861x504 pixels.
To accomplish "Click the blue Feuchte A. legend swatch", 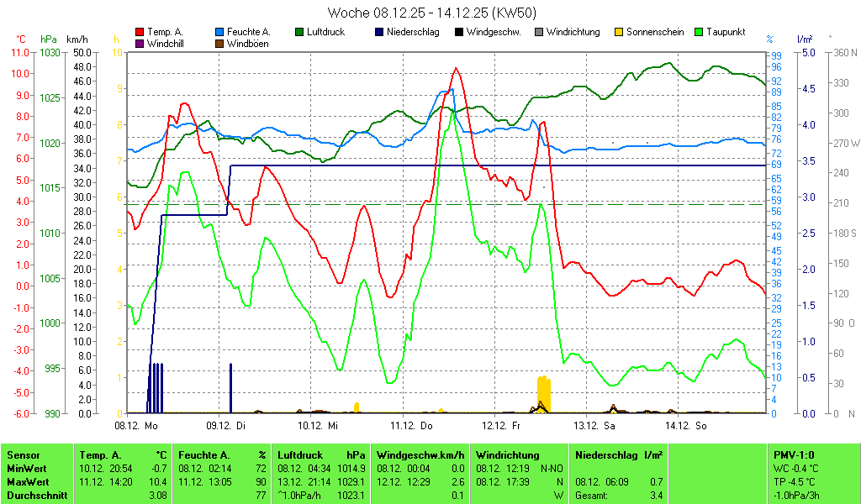I will coord(220,32).
